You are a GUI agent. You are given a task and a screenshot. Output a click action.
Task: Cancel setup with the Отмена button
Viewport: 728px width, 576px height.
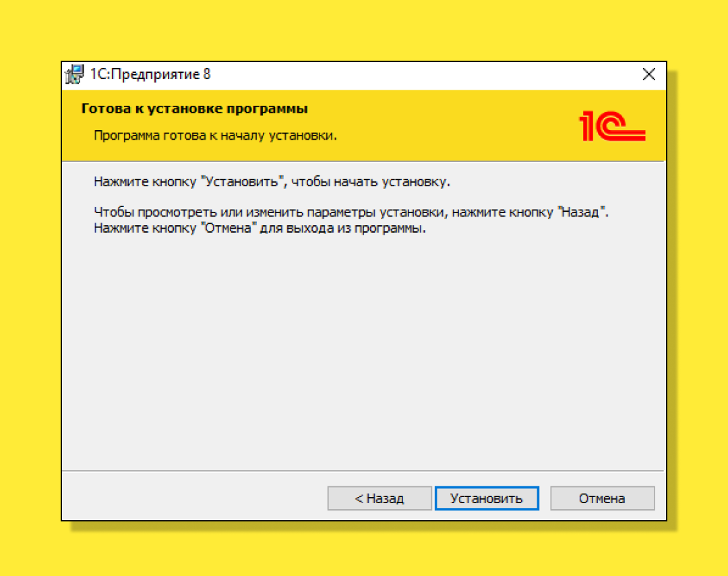click(602, 498)
